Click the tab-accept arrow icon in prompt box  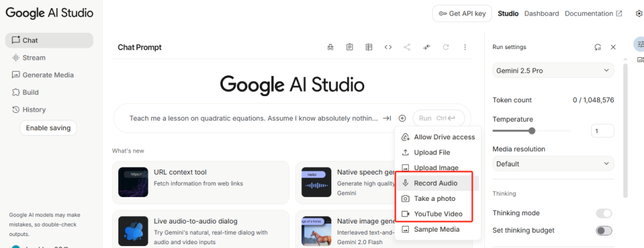387,118
